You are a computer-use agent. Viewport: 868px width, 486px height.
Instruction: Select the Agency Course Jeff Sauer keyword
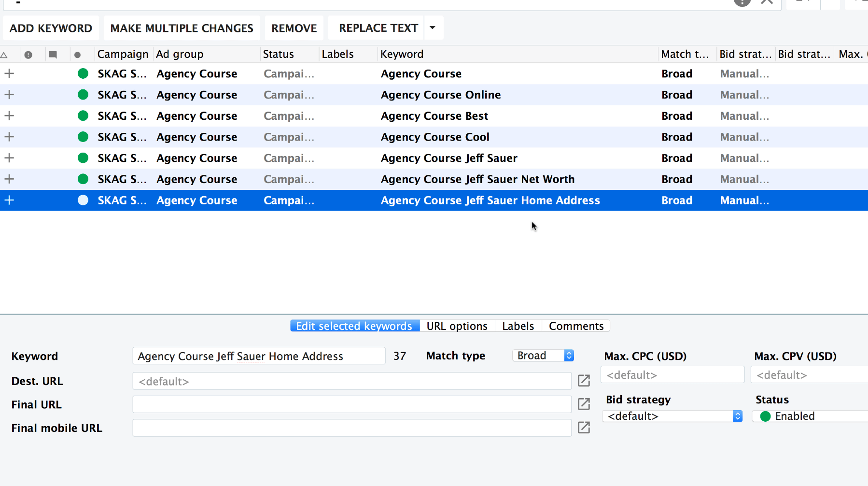click(x=449, y=158)
